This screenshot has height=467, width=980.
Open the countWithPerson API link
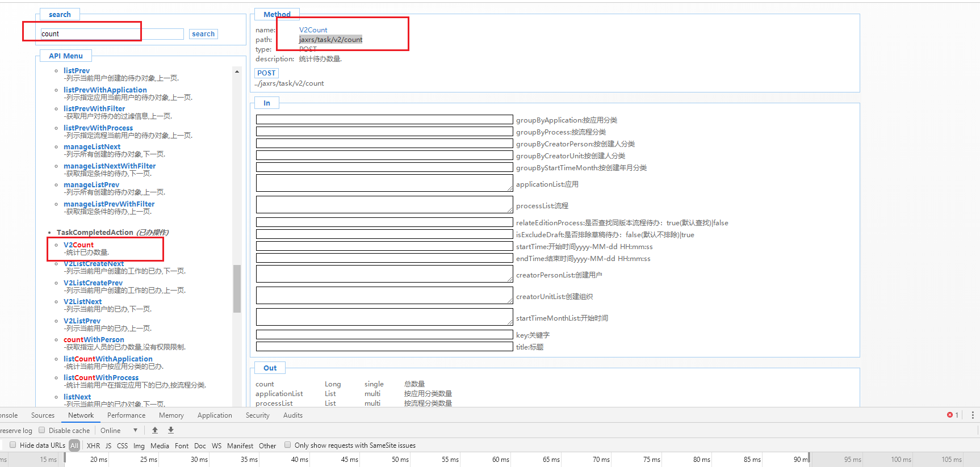click(94, 340)
